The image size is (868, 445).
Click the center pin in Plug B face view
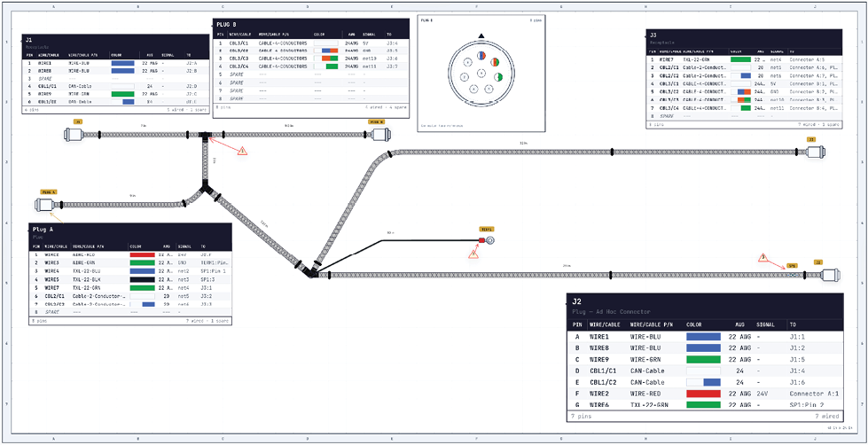tap(481, 73)
